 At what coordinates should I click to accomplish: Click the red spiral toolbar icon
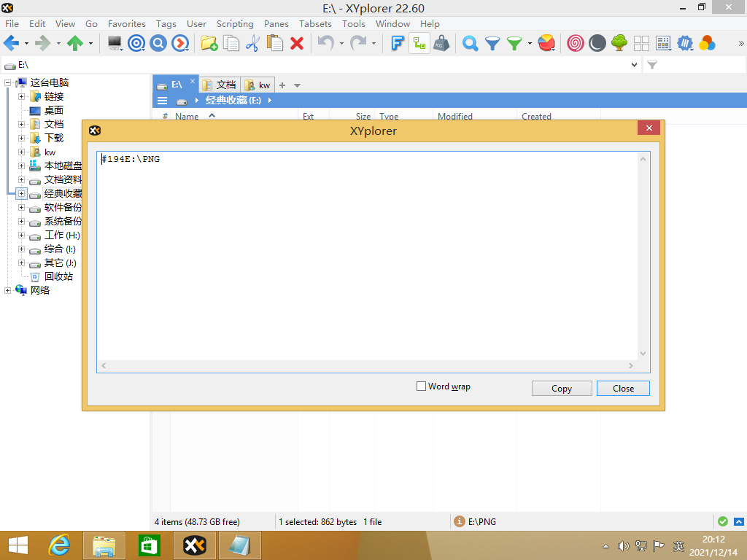tap(576, 44)
